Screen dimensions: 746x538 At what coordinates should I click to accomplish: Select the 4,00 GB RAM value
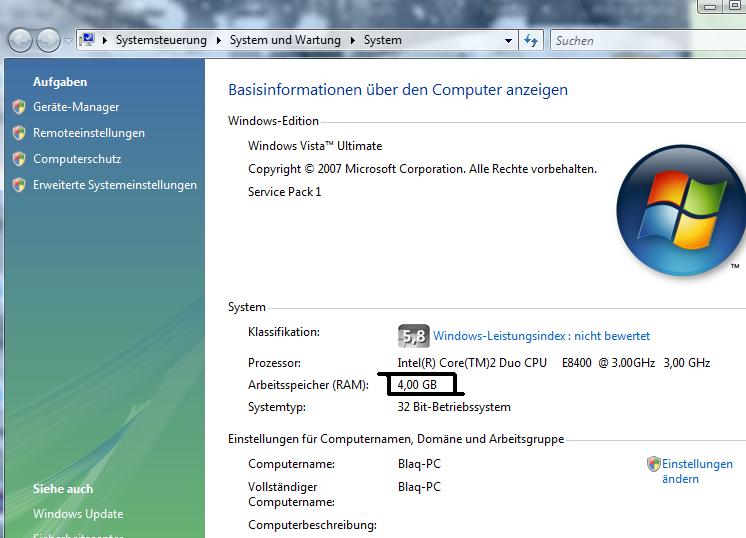tap(417, 384)
